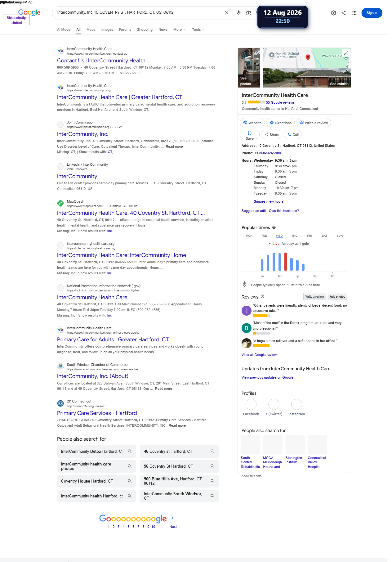Open the More dropdown menu
The width and height of the screenshot is (392, 562).
(179, 29)
